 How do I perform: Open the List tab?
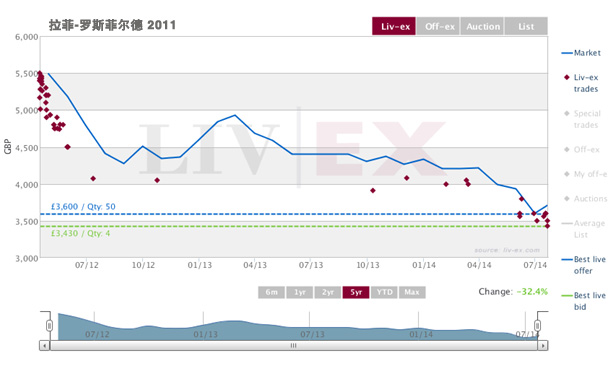(x=526, y=26)
